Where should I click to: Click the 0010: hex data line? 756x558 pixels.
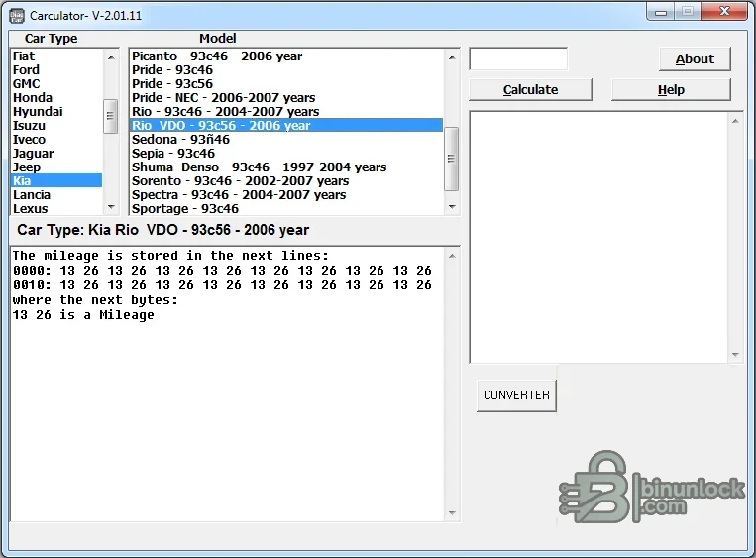tap(222, 285)
